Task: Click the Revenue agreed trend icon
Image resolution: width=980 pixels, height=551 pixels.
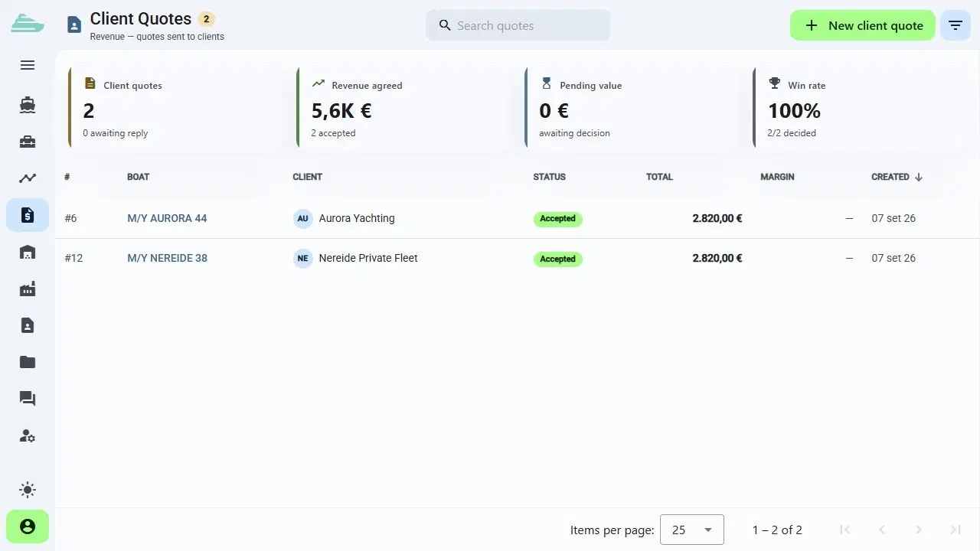Action: click(x=318, y=83)
